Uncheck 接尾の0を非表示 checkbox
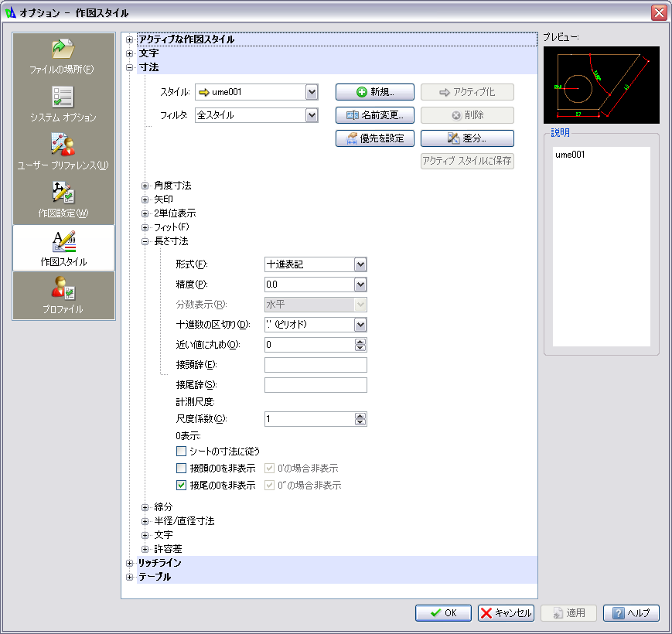The image size is (672, 634). [x=181, y=485]
